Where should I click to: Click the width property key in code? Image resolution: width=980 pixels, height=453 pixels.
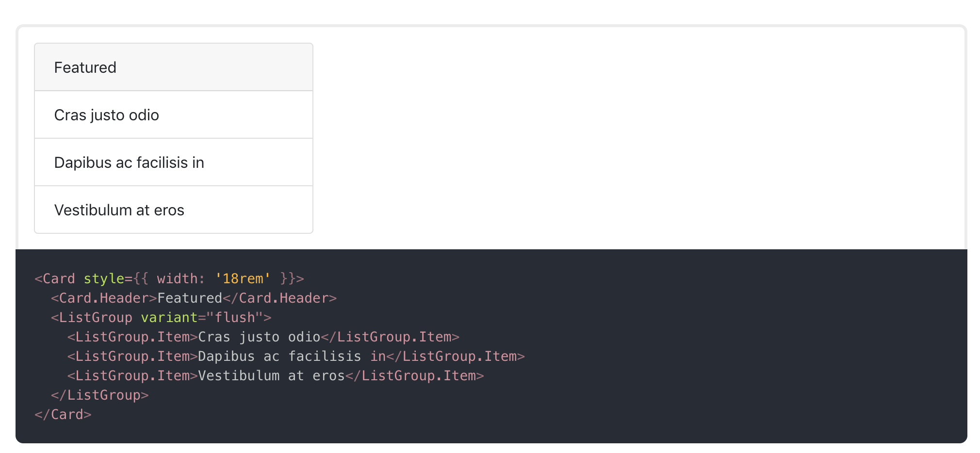pos(177,278)
